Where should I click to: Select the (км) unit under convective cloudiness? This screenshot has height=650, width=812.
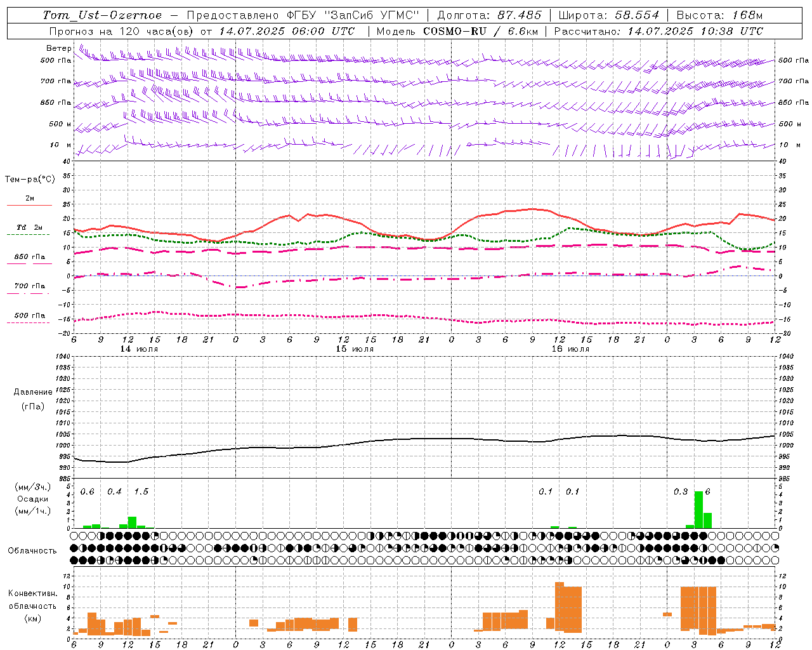pos(32,618)
